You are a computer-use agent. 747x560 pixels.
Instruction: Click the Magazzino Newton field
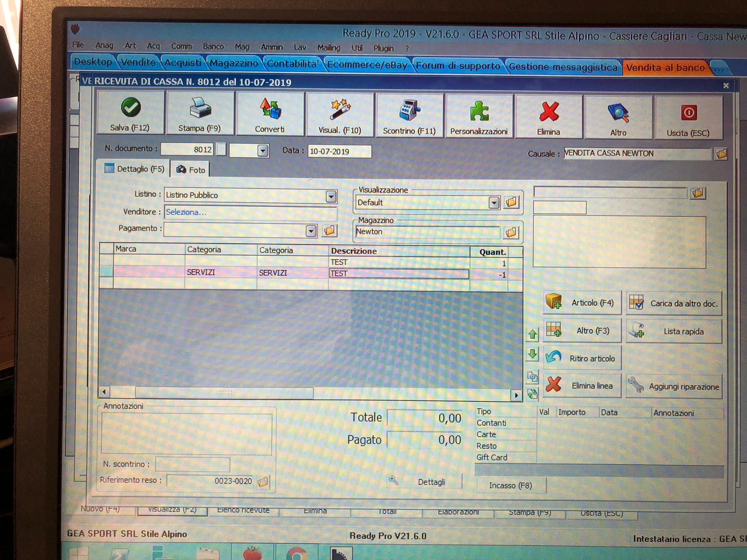427,232
